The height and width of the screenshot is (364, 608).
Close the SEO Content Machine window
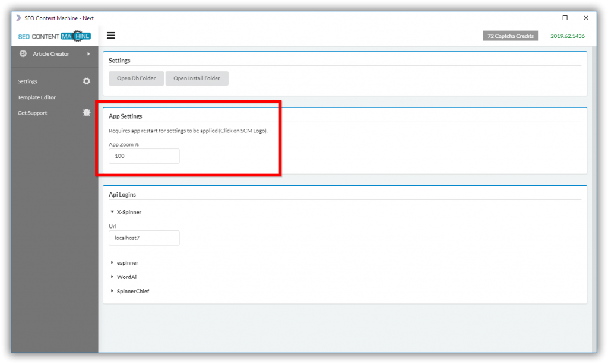586,18
